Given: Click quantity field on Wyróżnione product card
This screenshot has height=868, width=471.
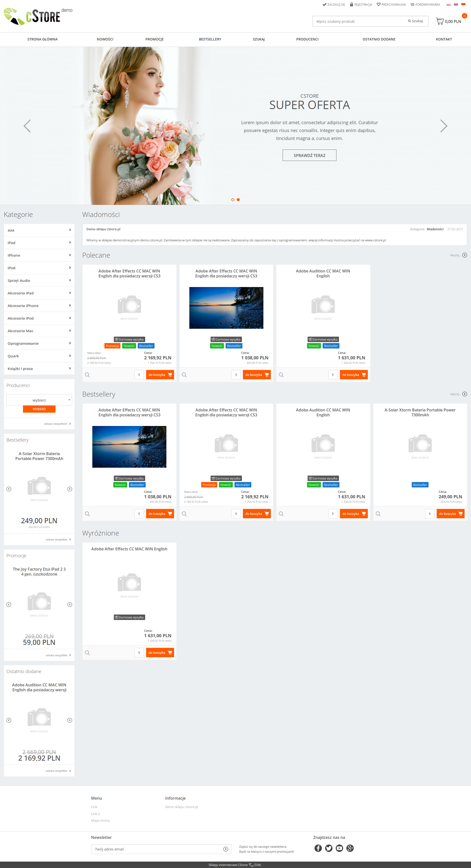Looking at the screenshot, I should point(139,653).
